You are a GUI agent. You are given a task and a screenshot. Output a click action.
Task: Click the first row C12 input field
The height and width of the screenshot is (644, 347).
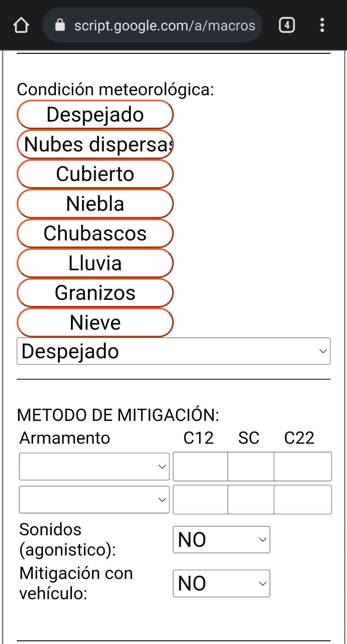coord(200,467)
